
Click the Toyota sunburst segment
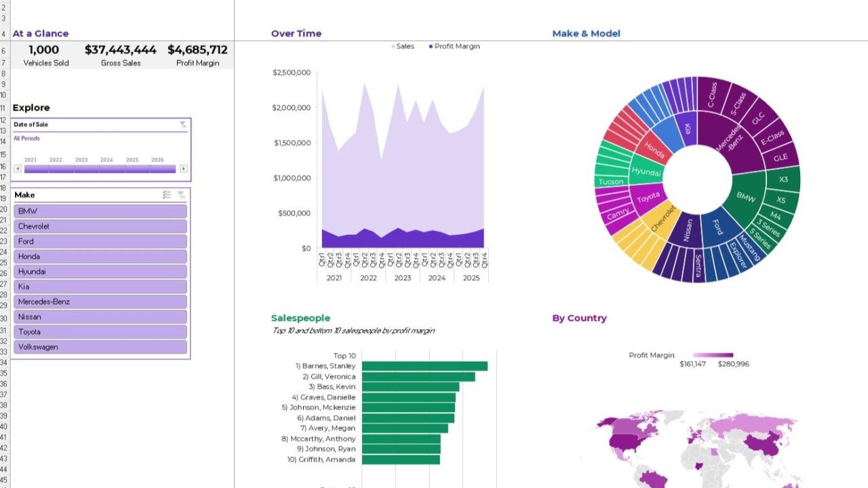(648, 197)
